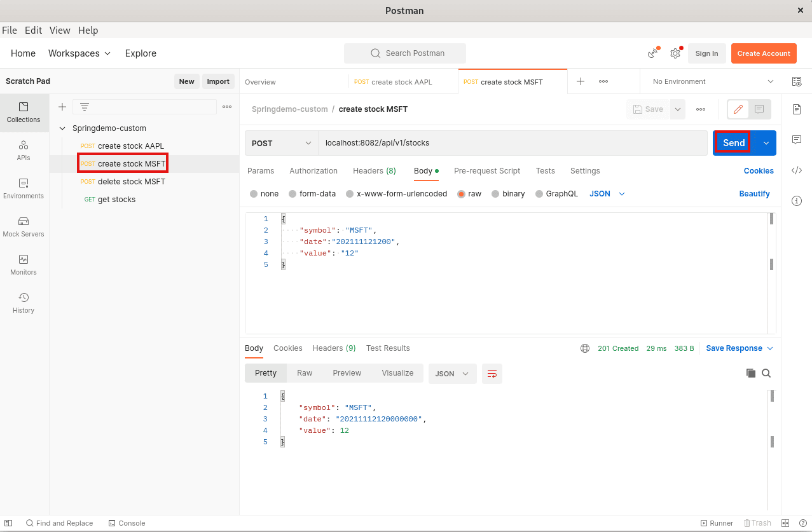
Task: Search within the response body
Action: [x=766, y=374]
